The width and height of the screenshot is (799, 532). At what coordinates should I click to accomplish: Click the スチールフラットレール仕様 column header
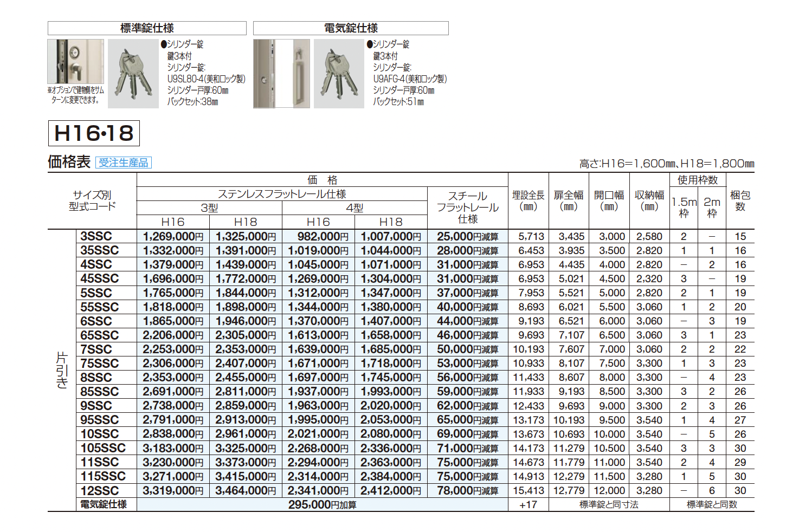467,207
